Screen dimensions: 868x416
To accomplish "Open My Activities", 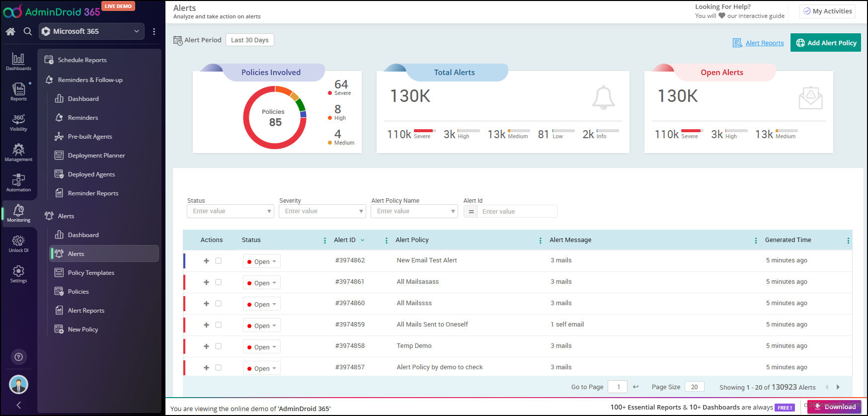I will tap(827, 11).
